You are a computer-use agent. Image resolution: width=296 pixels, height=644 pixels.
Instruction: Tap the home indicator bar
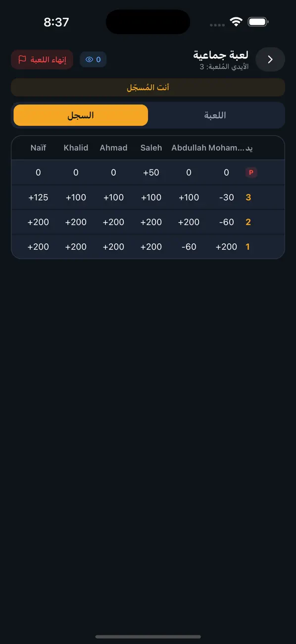(x=148, y=637)
